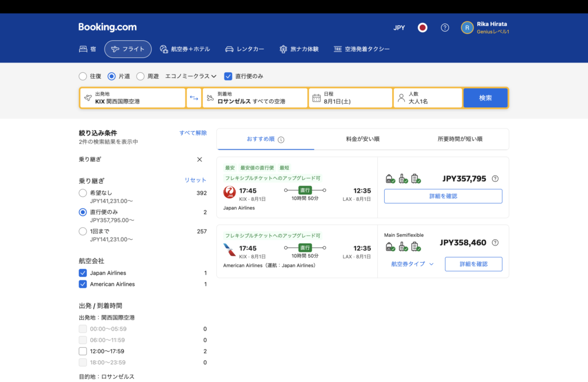
Task: Select the 往復 round trip radio button
Action: click(x=83, y=76)
